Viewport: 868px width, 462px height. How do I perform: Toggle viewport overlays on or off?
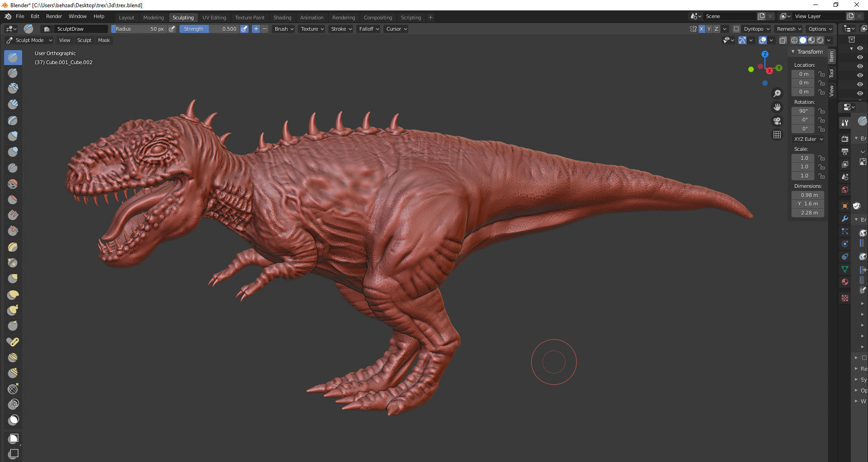(763, 40)
